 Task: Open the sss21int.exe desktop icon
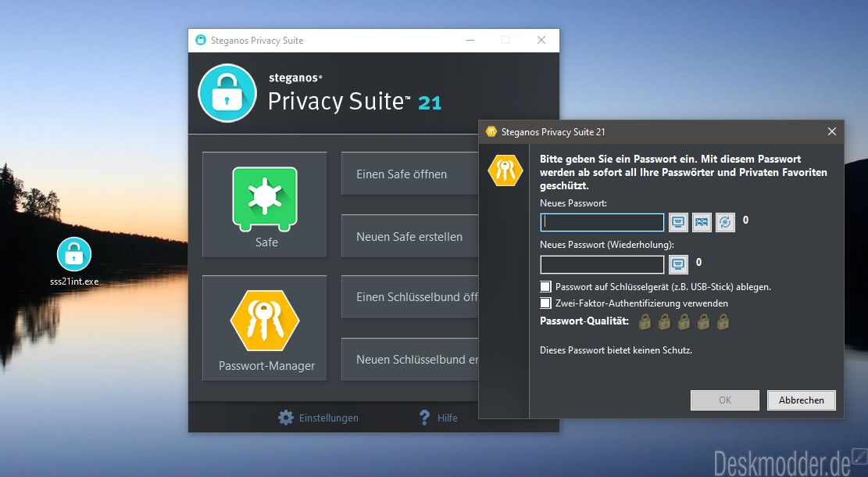point(74,261)
